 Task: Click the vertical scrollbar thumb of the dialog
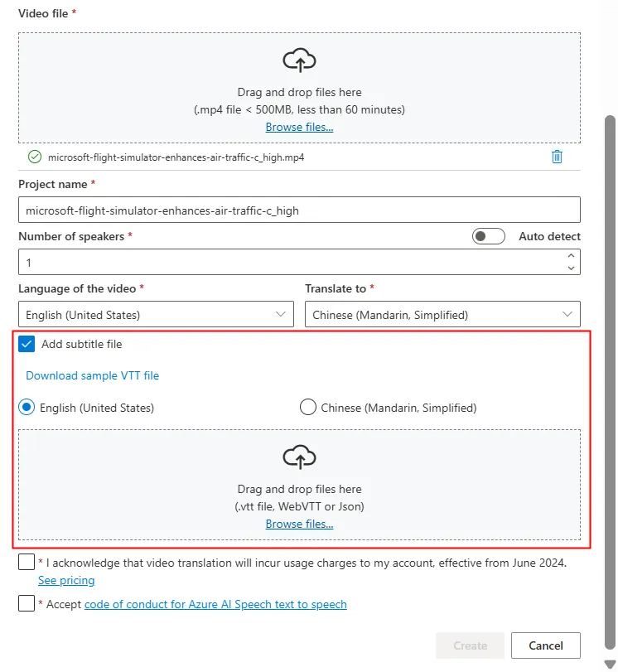(610, 382)
